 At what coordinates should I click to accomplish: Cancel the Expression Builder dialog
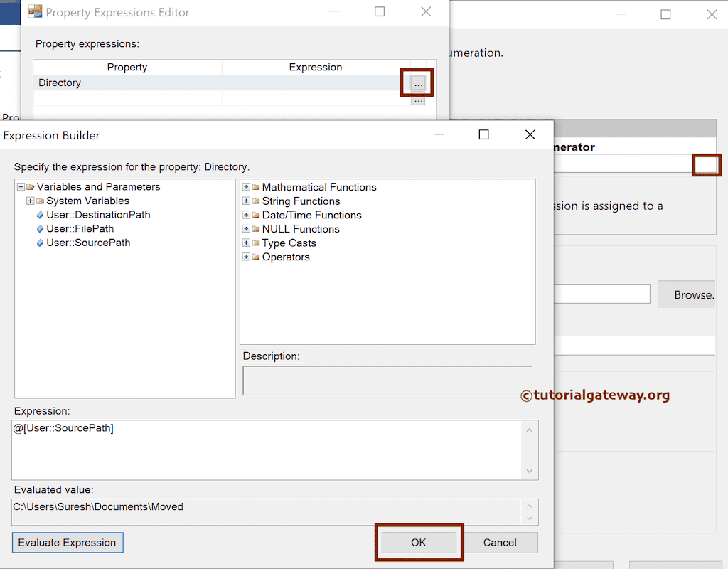(500, 542)
